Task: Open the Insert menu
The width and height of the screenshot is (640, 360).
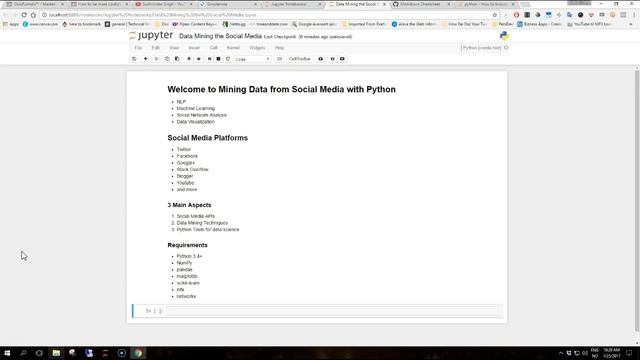Action: click(x=194, y=48)
